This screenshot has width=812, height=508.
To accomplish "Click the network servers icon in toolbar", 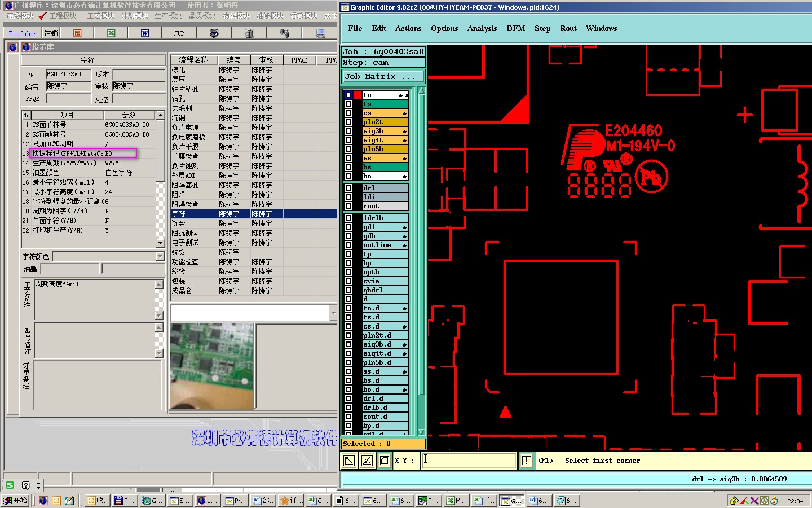I will [x=285, y=33].
